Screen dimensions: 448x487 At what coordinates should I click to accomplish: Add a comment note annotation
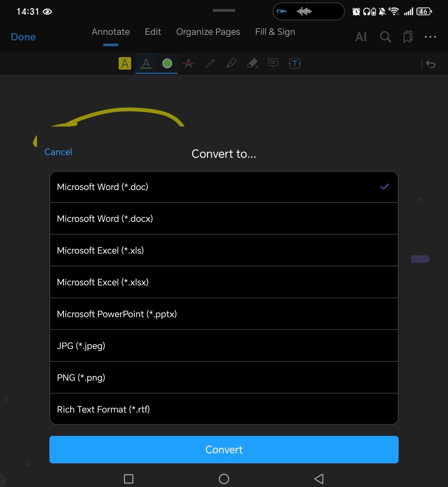tap(273, 63)
